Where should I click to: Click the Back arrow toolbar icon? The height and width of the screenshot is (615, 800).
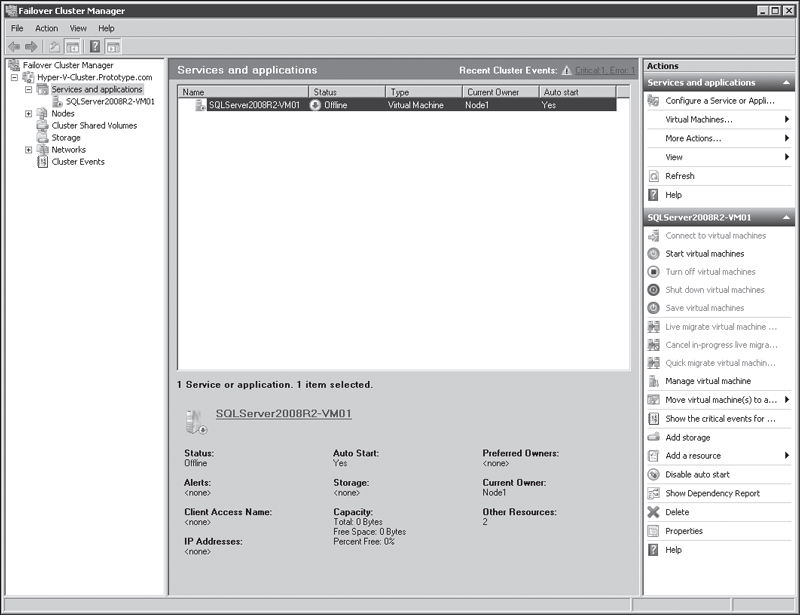[x=14, y=47]
